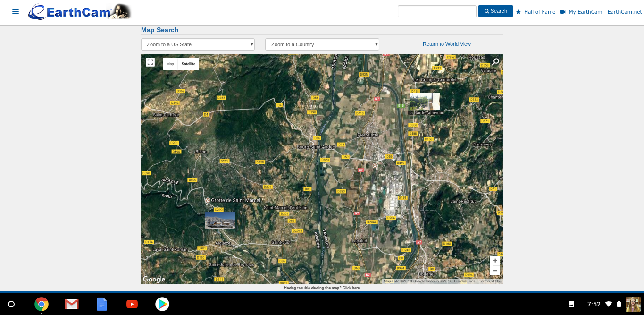Open the Zoom to a Country dropdown

[322, 44]
